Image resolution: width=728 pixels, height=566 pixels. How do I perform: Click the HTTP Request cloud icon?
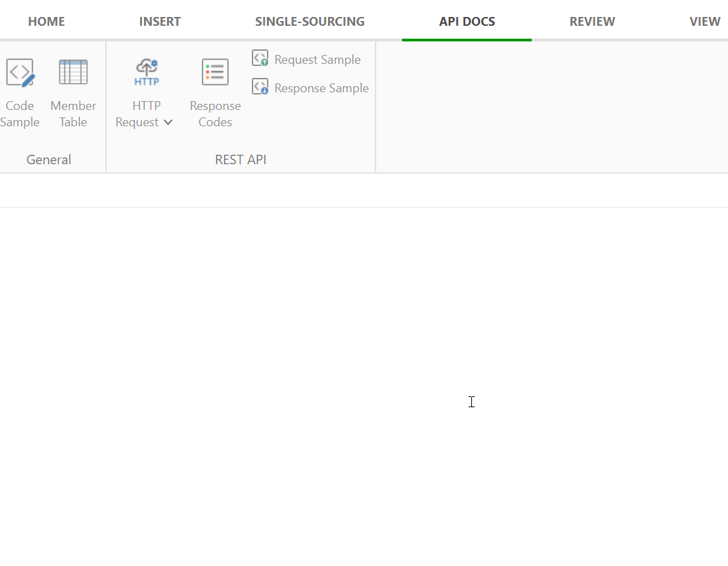pos(146,71)
